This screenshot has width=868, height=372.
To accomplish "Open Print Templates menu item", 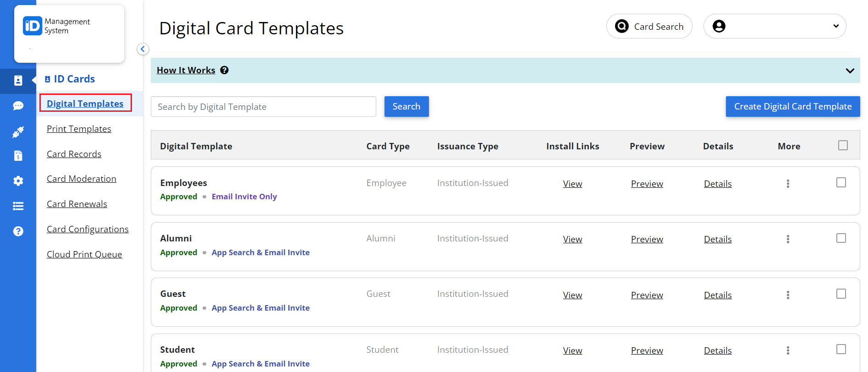I will 79,129.
